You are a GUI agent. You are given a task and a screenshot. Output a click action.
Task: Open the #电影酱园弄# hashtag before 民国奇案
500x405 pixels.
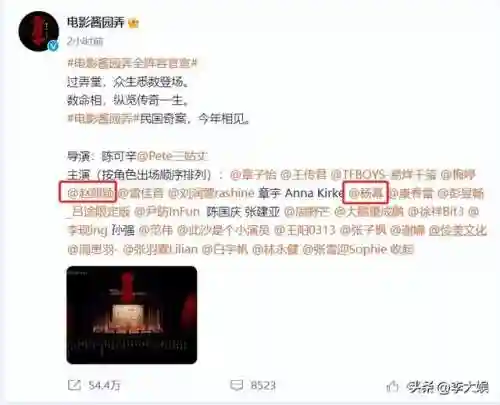103,118
